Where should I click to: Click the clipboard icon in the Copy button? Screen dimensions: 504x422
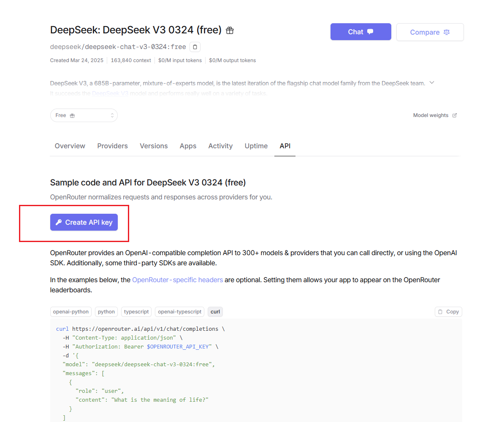(x=440, y=312)
